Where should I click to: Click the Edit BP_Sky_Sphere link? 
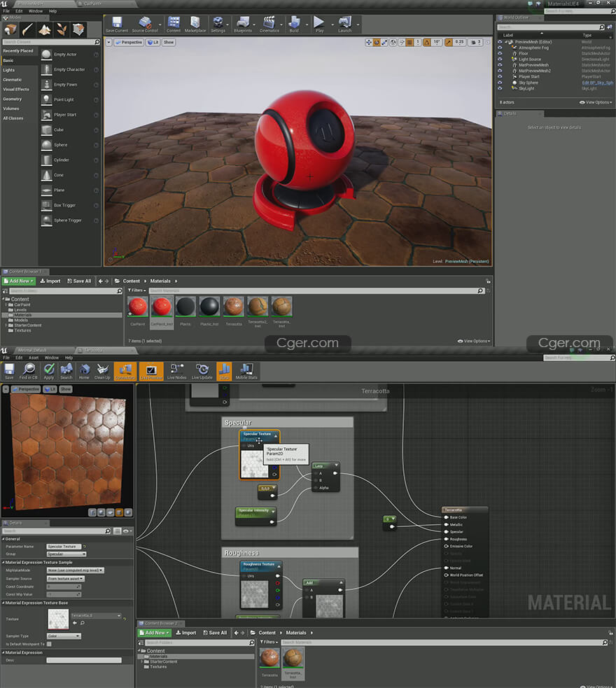pyautogui.click(x=597, y=83)
